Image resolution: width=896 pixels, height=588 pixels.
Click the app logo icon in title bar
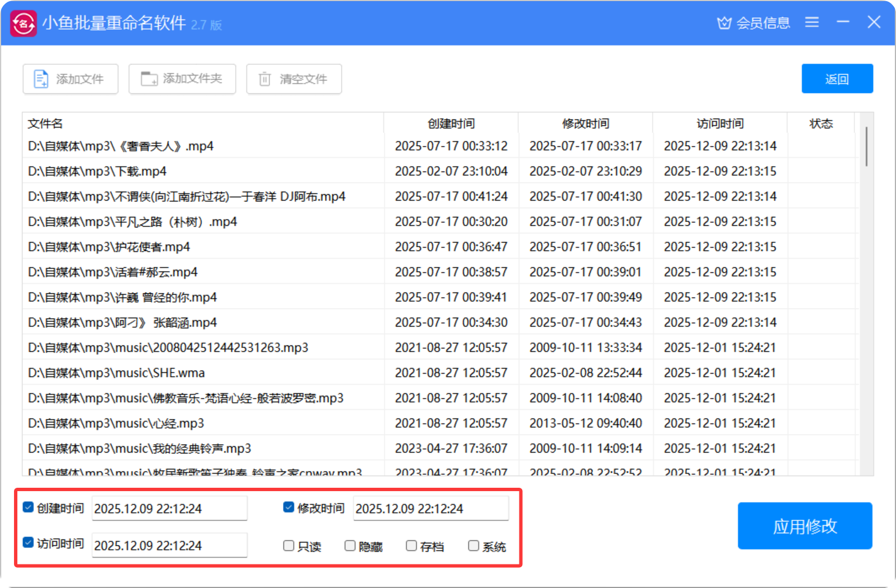24,24
